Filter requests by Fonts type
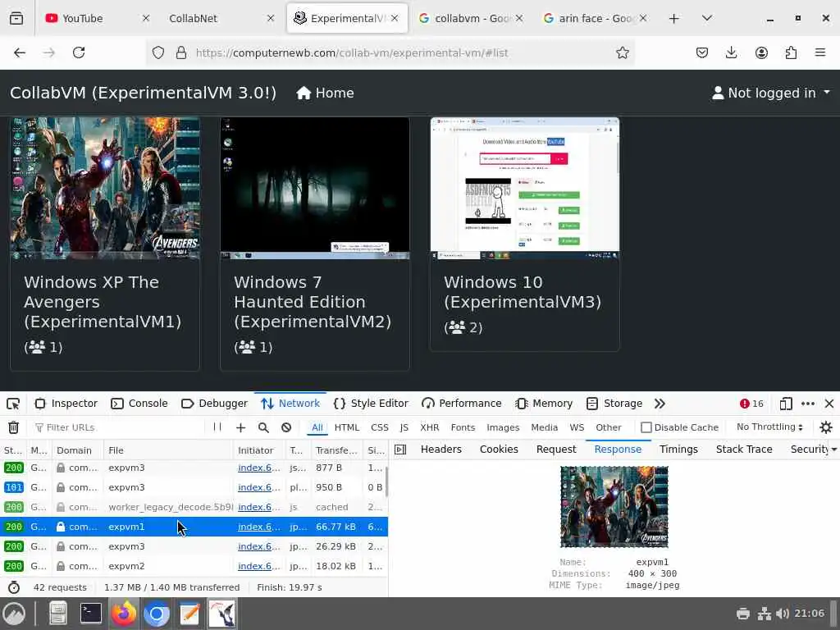The height and width of the screenshot is (630, 840). coord(463,427)
